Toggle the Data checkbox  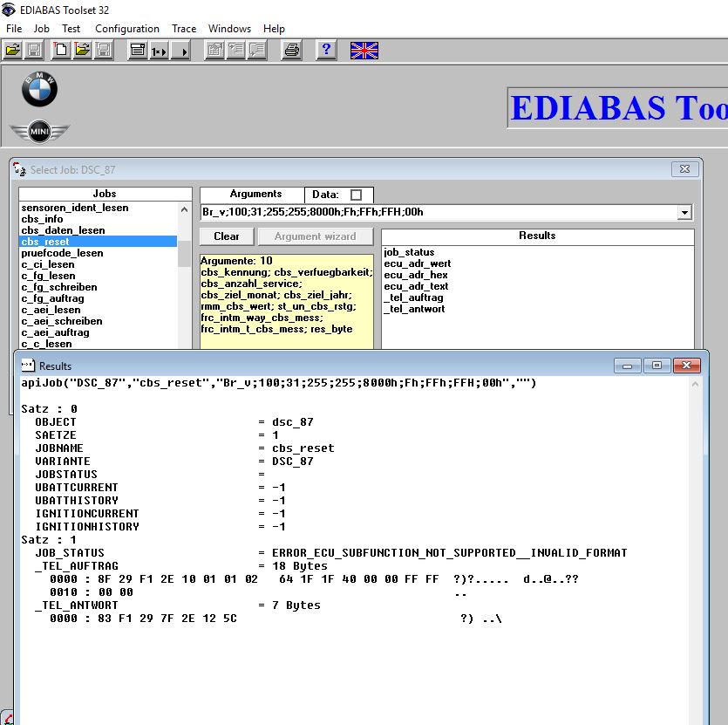pos(356,195)
